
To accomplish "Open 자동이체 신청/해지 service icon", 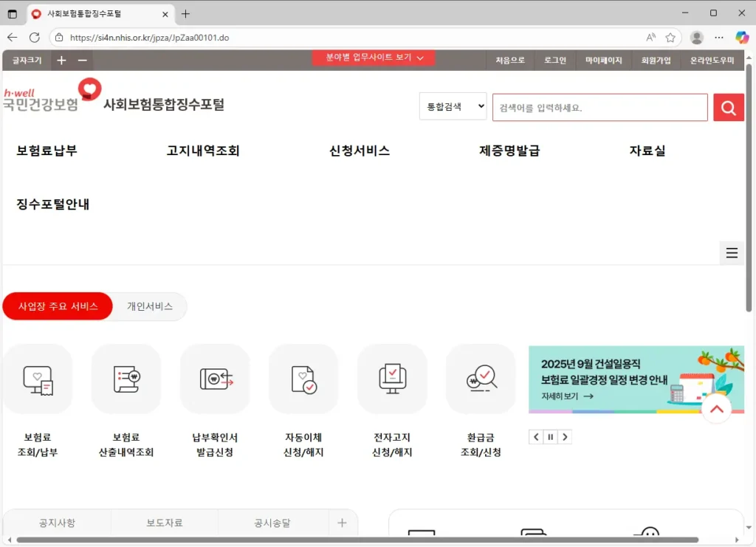I will (303, 379).
